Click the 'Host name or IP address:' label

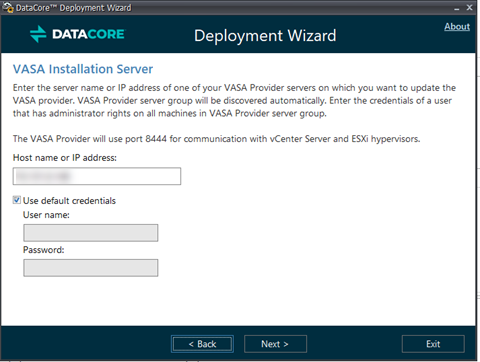coord(65,158)
